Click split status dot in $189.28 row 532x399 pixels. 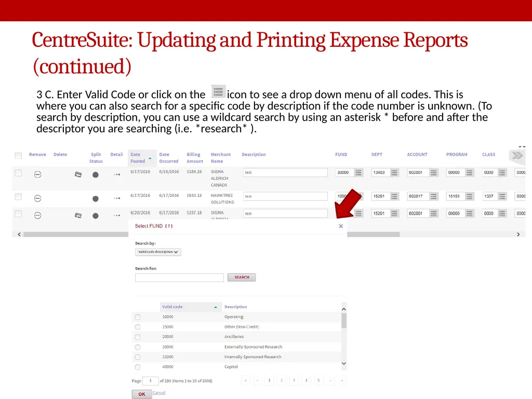[96, 175]
